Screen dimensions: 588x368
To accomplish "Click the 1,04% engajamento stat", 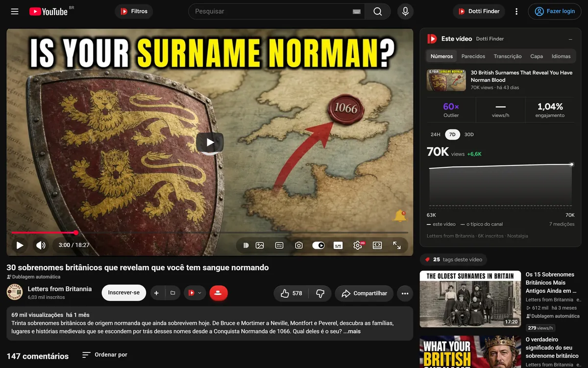I will click(550, 110).
